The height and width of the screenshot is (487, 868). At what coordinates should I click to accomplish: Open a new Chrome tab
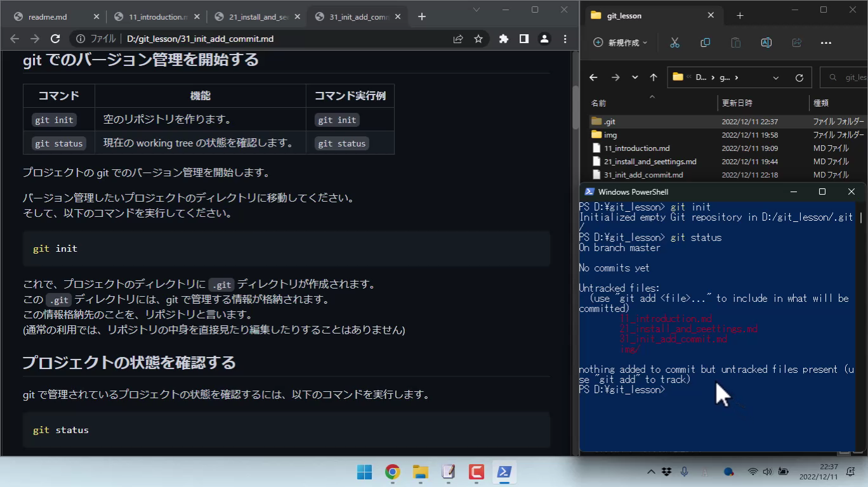[422, 16]
